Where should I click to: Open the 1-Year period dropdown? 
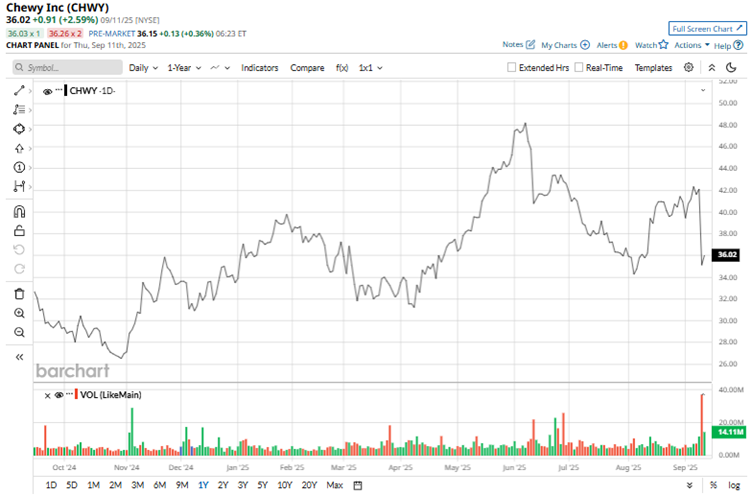[x=184, y=68]
